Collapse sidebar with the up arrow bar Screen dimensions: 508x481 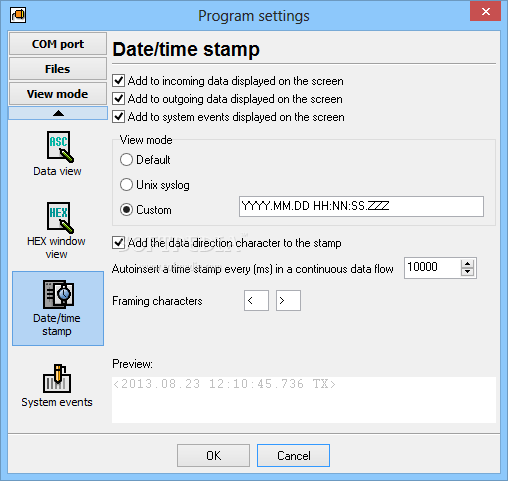(58, 113)
